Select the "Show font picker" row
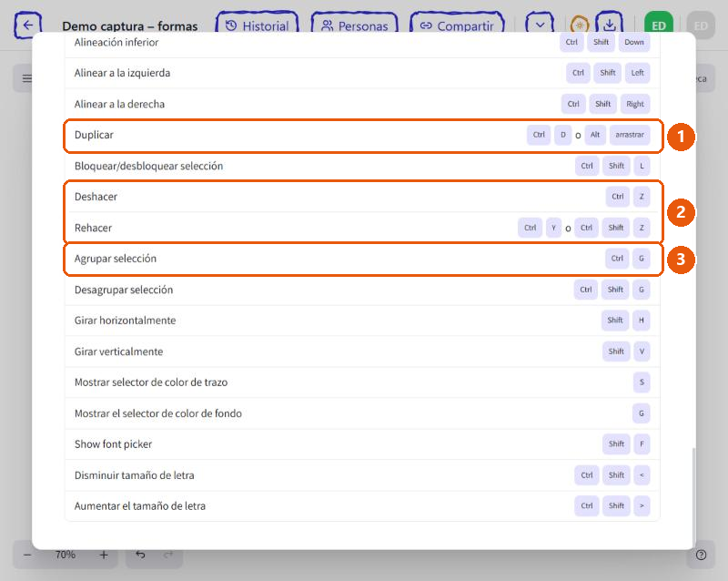Image resolution: width=728 pixels, height=581 pixels. [362, 444]
